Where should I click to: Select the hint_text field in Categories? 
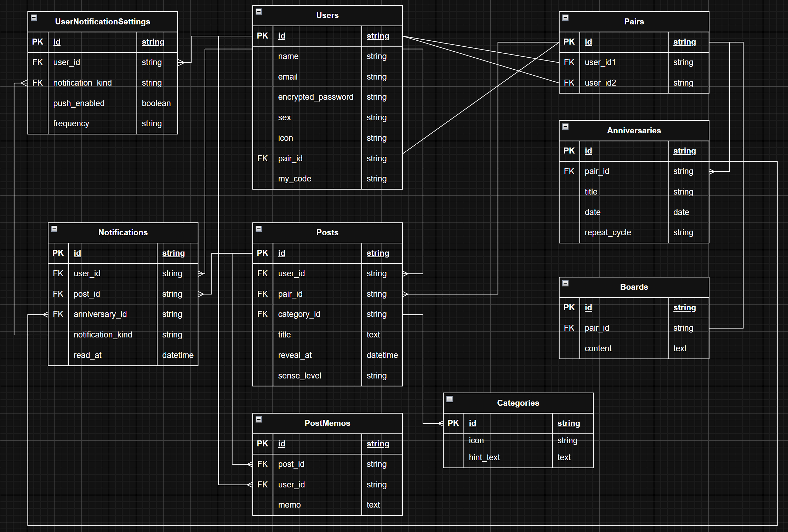484,457
